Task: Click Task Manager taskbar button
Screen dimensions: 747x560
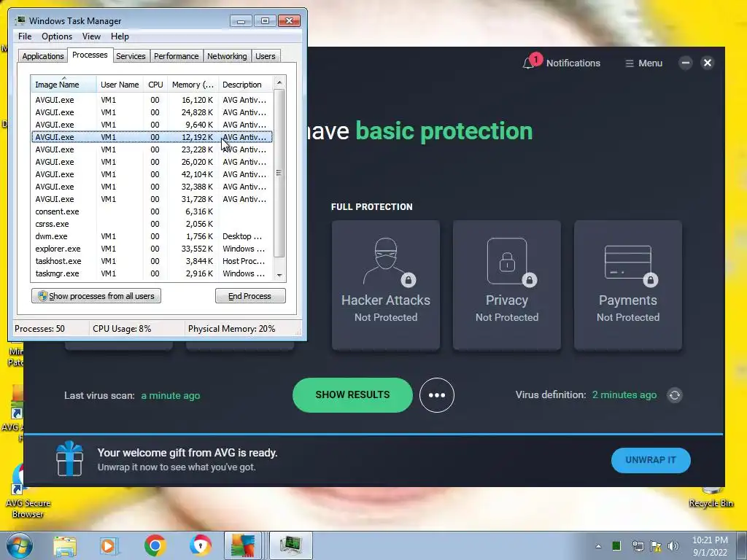Action: (x=291, y=545)
